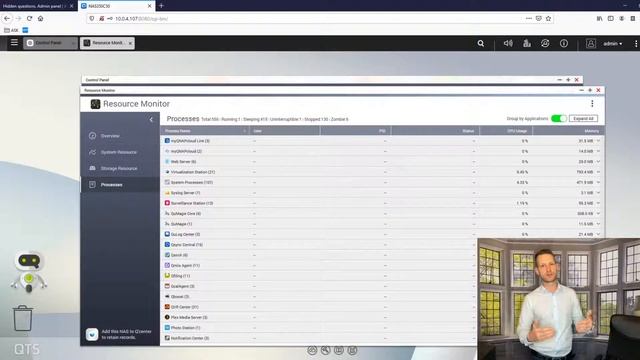Sort by PID column header
640x360 pixels.
356,131
